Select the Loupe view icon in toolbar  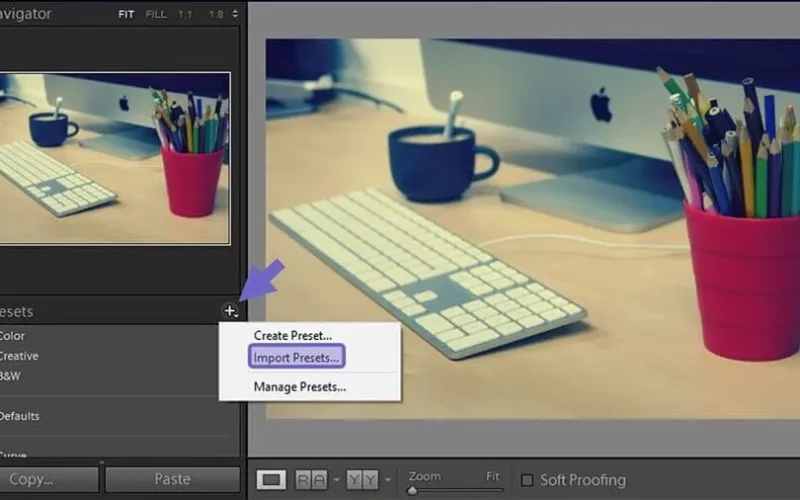271,480
